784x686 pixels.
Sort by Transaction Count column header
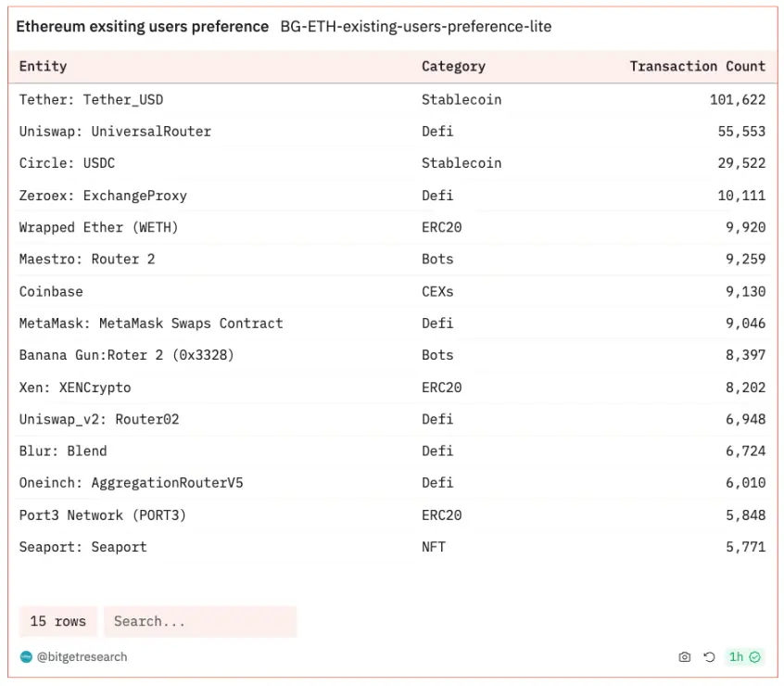(x=697, y=66)
